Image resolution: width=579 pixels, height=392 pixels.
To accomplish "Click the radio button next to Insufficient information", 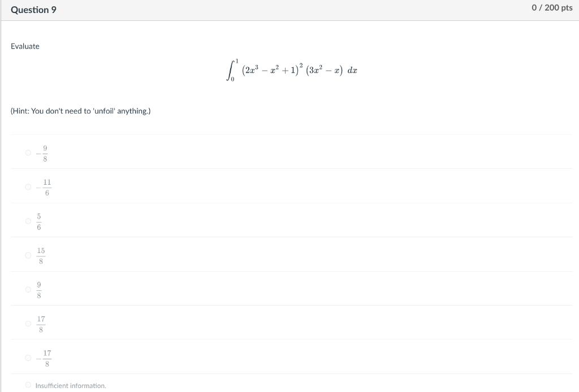I will coord(28,385).
